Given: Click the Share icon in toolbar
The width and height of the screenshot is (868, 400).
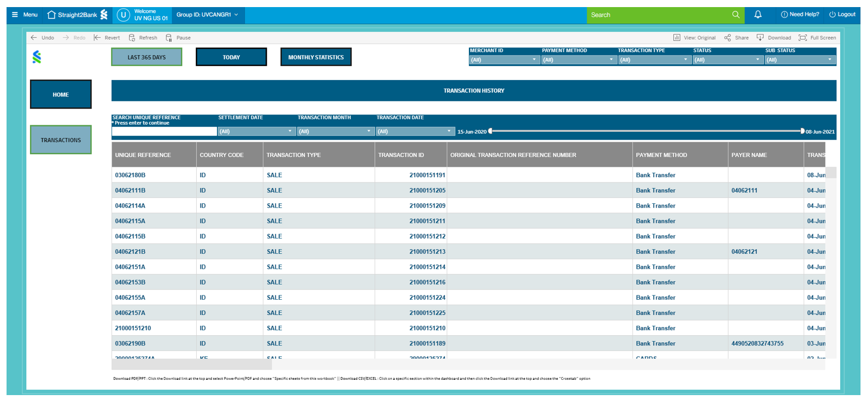Looking at the screenshot, I should pyautogui.click(x=727, y=38).
